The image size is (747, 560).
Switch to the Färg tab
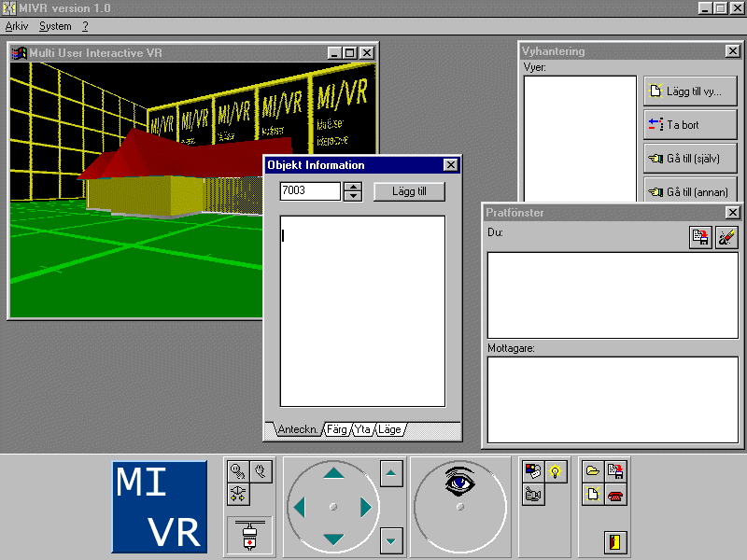[x=337, y=430]
